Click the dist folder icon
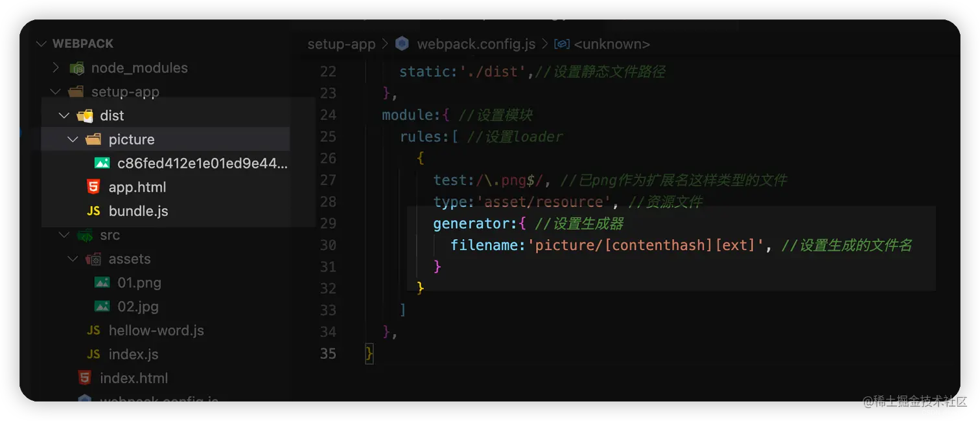The image size is (980, 421). (85, 116)
